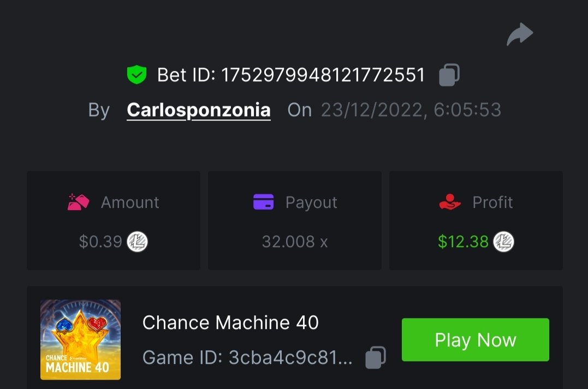
Task: Open the Chance Machine 40 game thumbnail
Action: pos(81,339)
